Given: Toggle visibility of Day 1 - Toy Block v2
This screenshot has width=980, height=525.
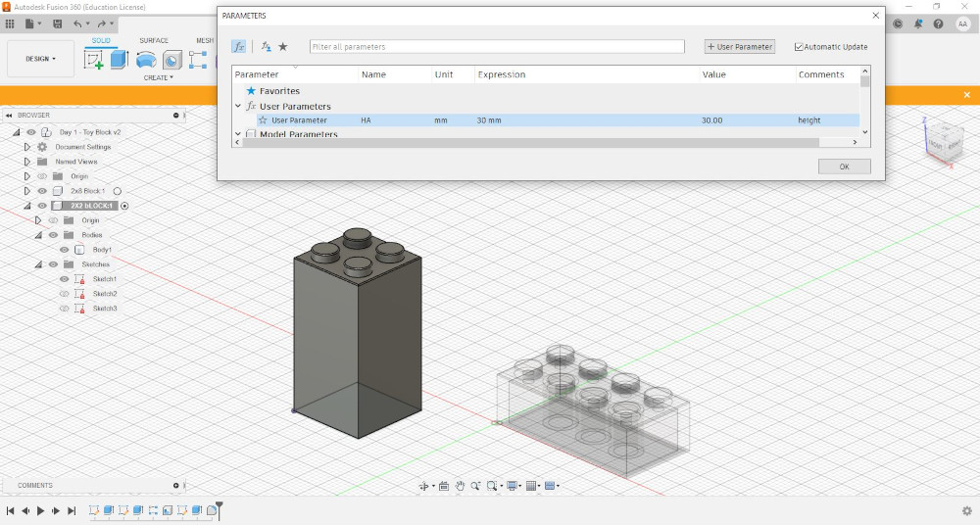Looking at the screenshot, I should click(x=31, y=132).
